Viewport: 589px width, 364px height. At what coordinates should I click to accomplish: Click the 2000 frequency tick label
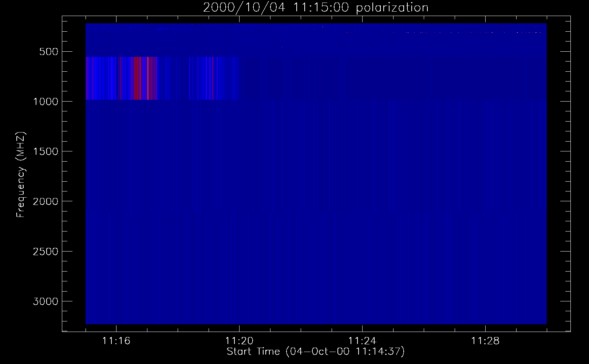coord(46,202)
